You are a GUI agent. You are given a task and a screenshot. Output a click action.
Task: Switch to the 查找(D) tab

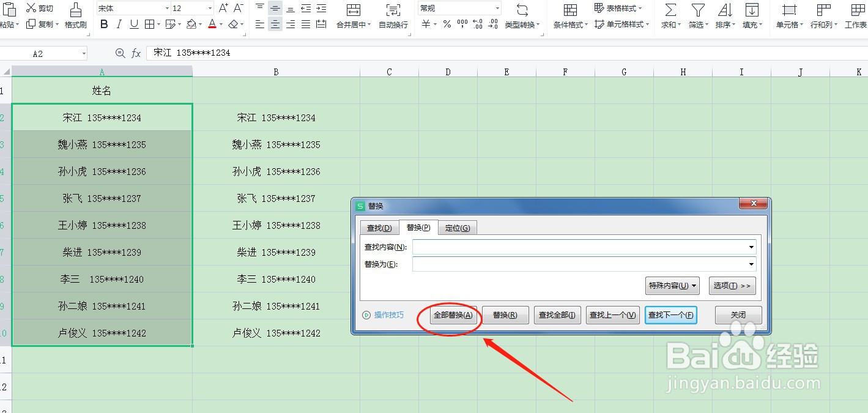click(x=379, y=227)
